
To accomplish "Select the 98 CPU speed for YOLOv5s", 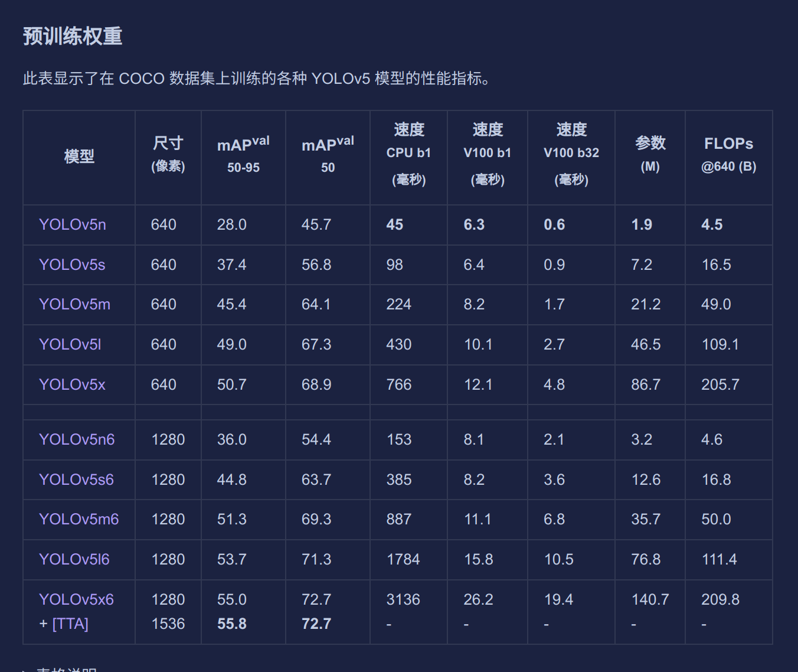I will coord(394,265).
